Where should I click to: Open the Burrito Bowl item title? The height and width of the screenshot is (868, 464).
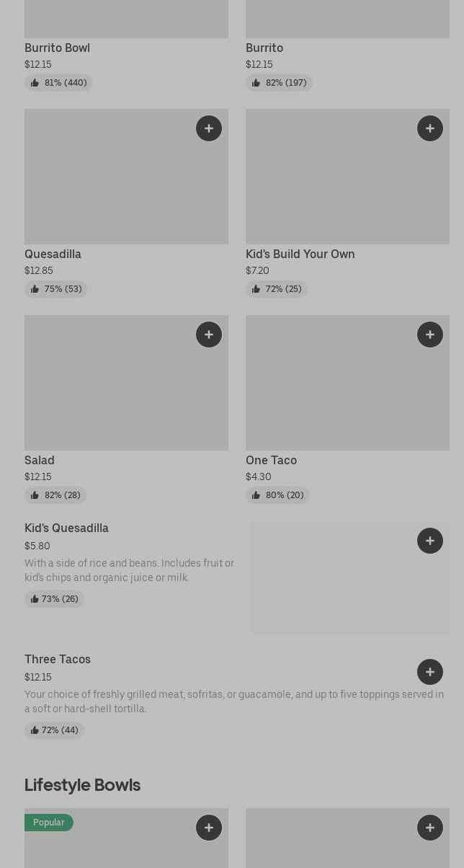57,48
